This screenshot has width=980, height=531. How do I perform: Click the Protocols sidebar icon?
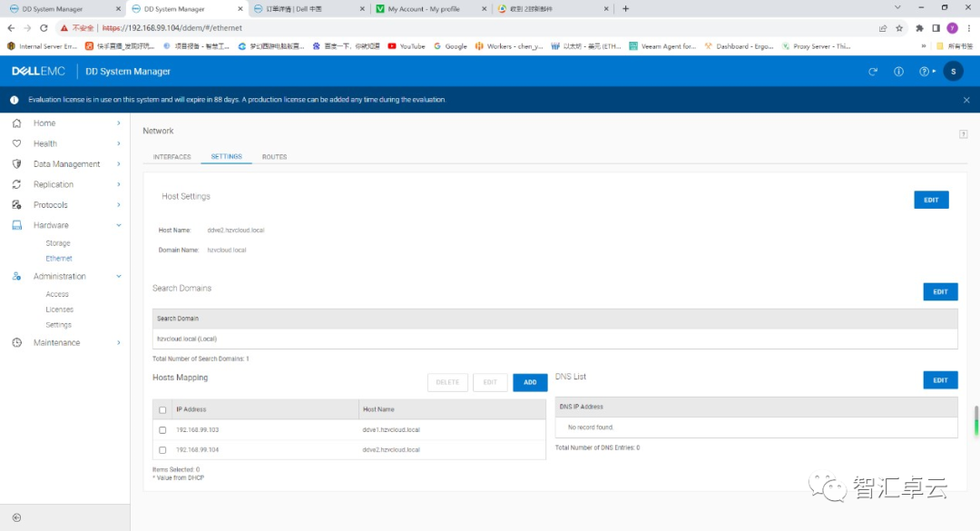(17, 205)
